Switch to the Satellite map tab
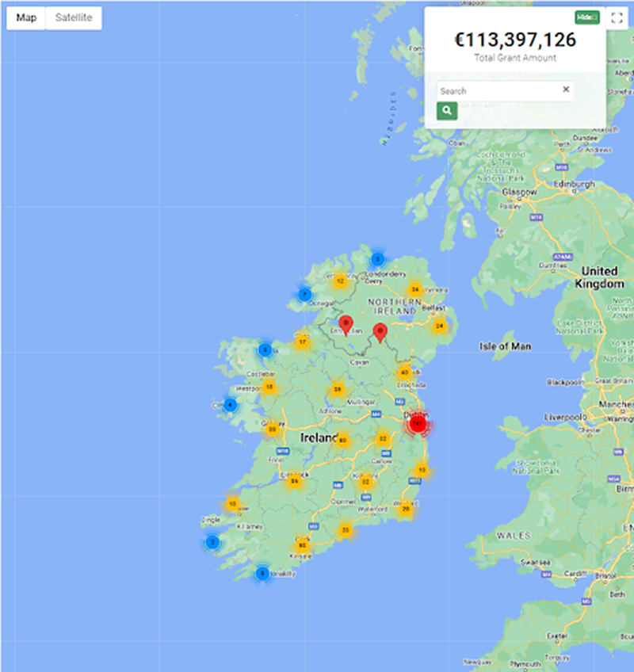 pos(73,17)
